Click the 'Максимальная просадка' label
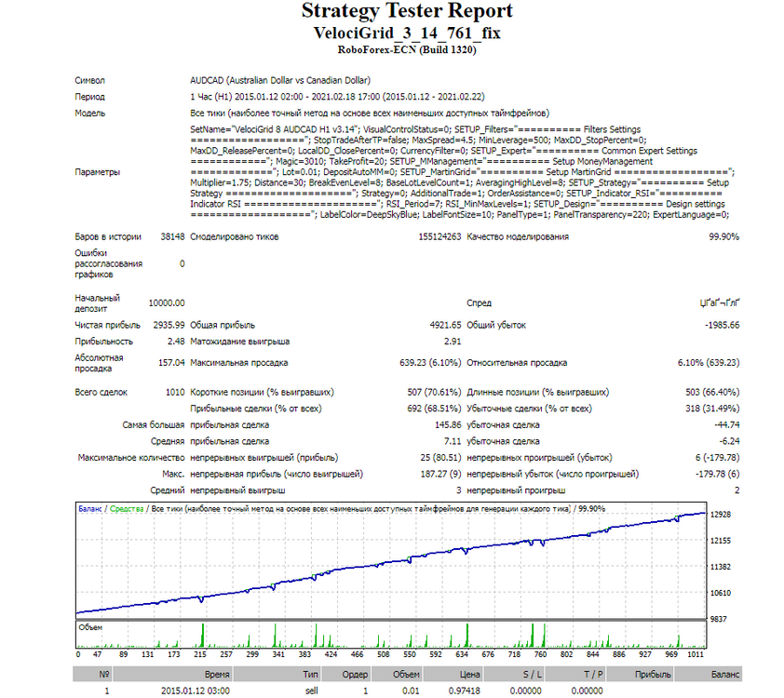This screenshot has height=698, width=784. point(239,363)
